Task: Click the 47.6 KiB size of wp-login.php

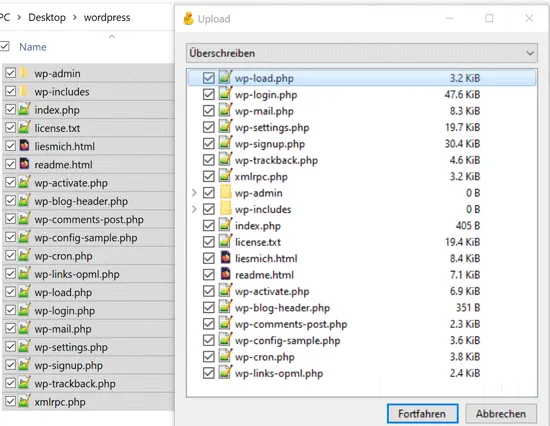Action: pos(462,94)
